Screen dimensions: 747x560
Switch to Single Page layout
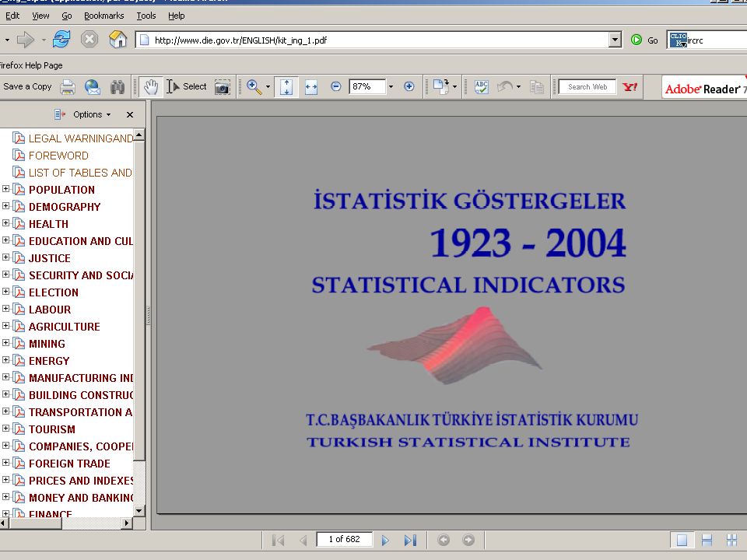click(x=682, y=540)
